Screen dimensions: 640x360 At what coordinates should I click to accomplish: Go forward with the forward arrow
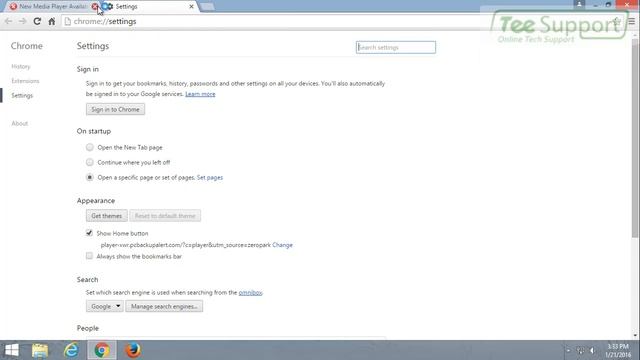[23, 21]
